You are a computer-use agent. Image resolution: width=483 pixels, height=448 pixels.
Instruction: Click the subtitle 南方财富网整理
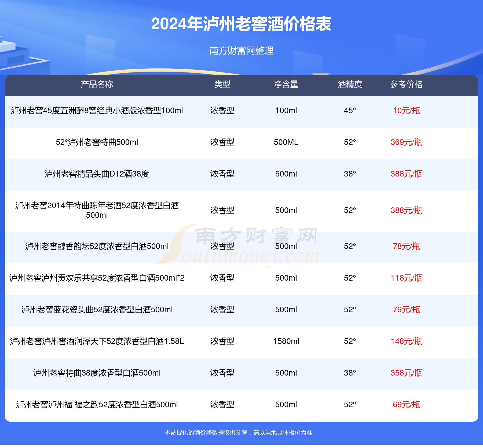(241, 51)
